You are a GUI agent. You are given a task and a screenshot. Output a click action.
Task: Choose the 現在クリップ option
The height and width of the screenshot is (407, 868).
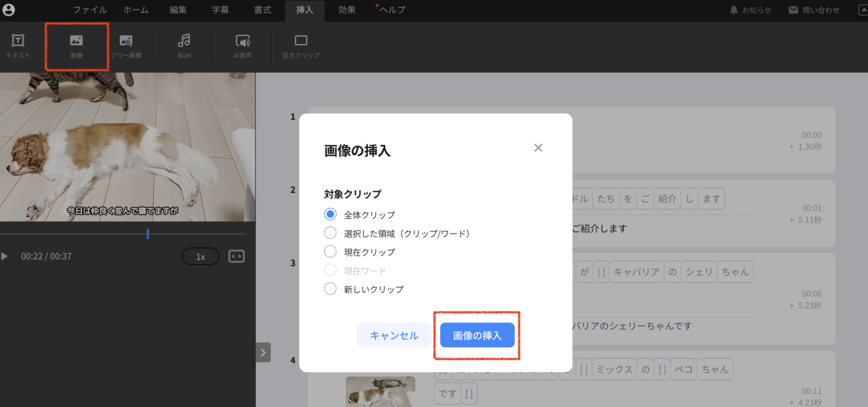[330, 251]
